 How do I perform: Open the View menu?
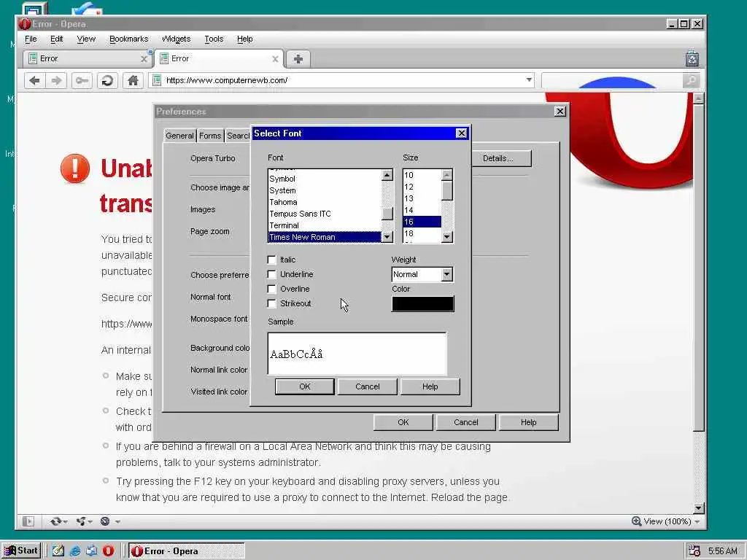[x=86, y=39]
